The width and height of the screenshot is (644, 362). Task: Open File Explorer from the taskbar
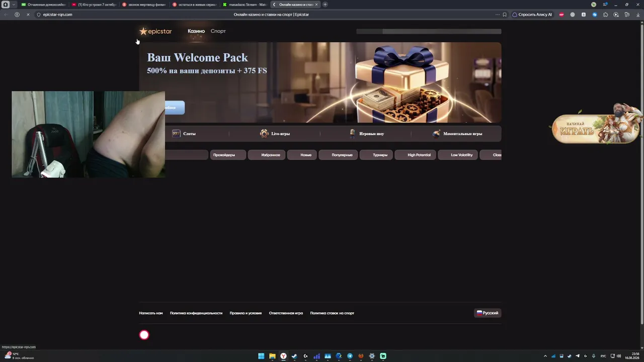pyautogui.click(x=272, y=356)
